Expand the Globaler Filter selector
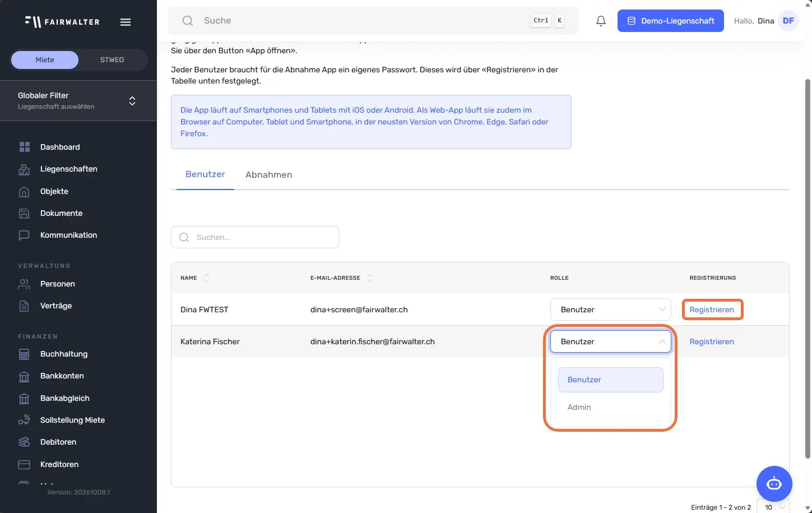The image size is (812, 513). [x=78, y=101]
